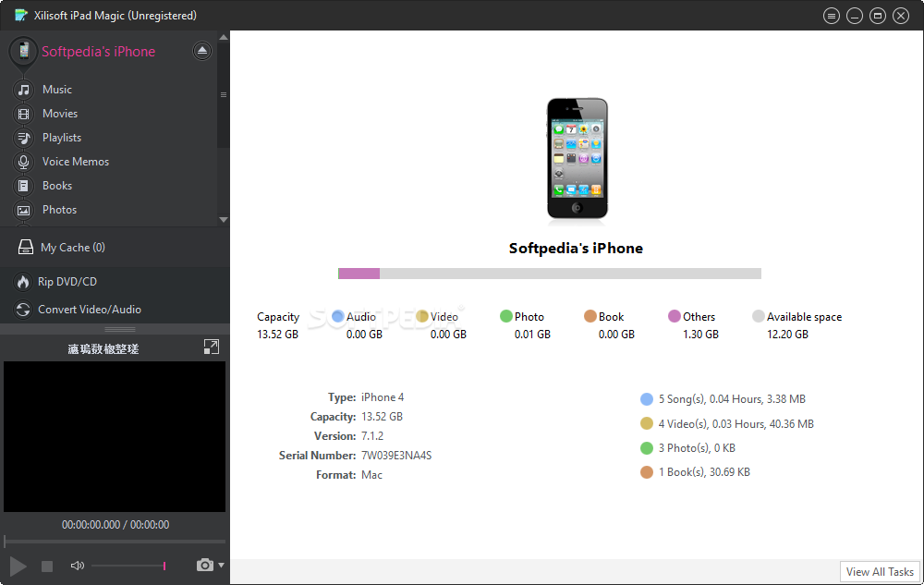Click the Xilisoft iPad Magic app logo
The width and height of the screenshot is (924, 585).
coord(21,16)
